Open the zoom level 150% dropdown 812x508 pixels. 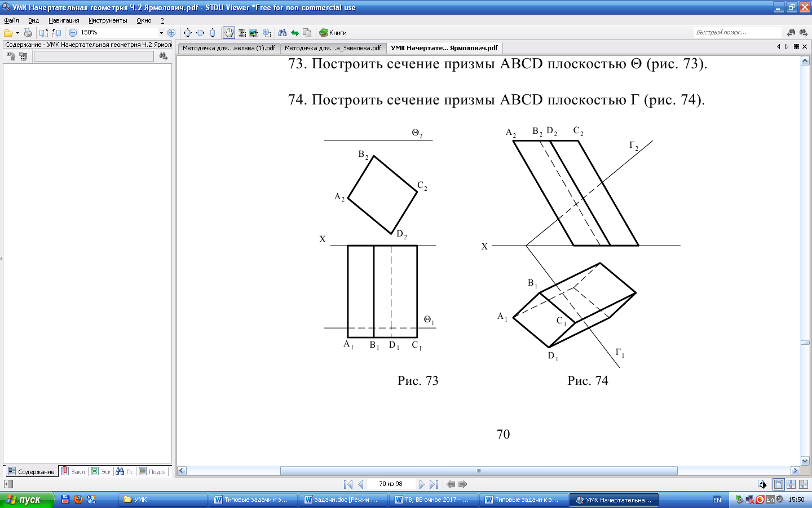click(161, 33)
